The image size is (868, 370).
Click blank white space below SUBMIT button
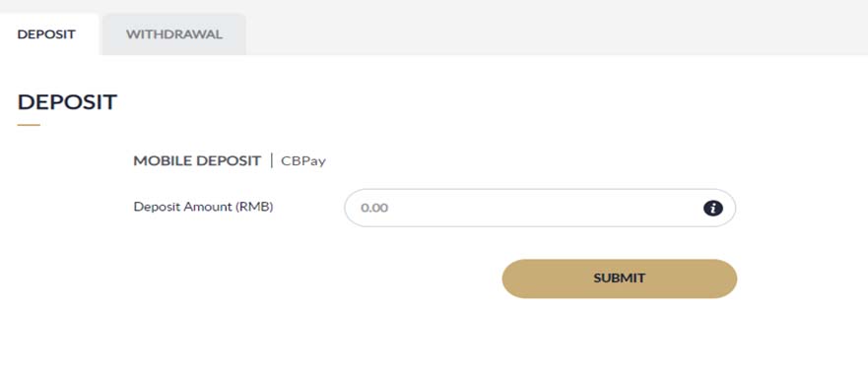click(620, 335)
